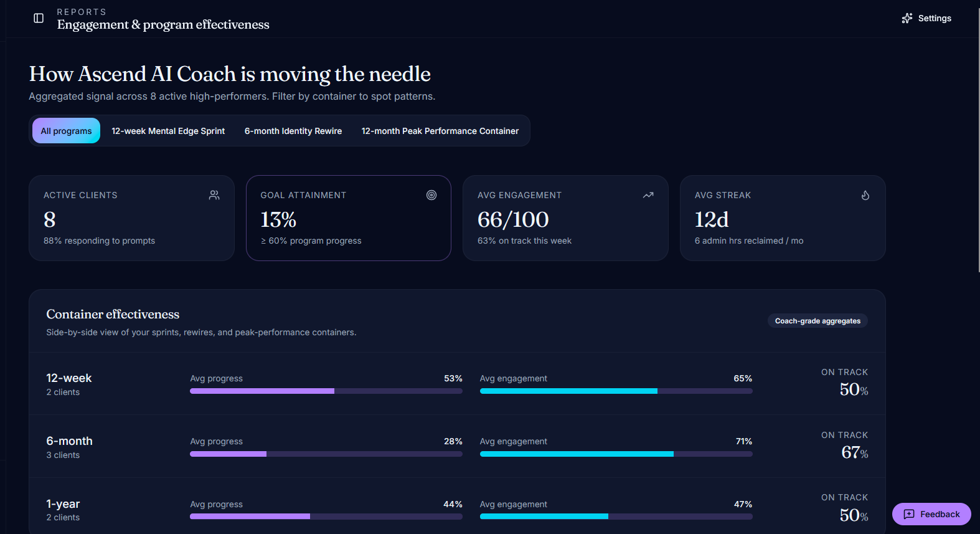Open Settings
The image size is (980, 534).
(926, 18)
